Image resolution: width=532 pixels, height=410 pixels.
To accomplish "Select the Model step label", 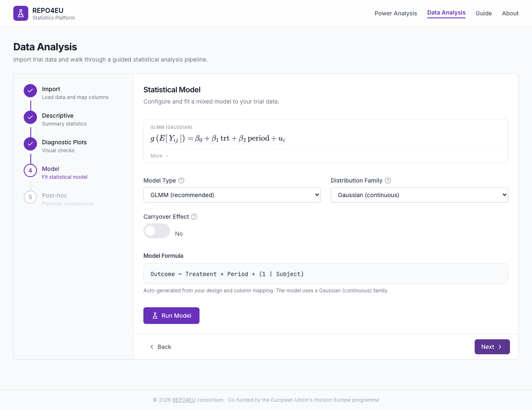I will pos(51,169).
